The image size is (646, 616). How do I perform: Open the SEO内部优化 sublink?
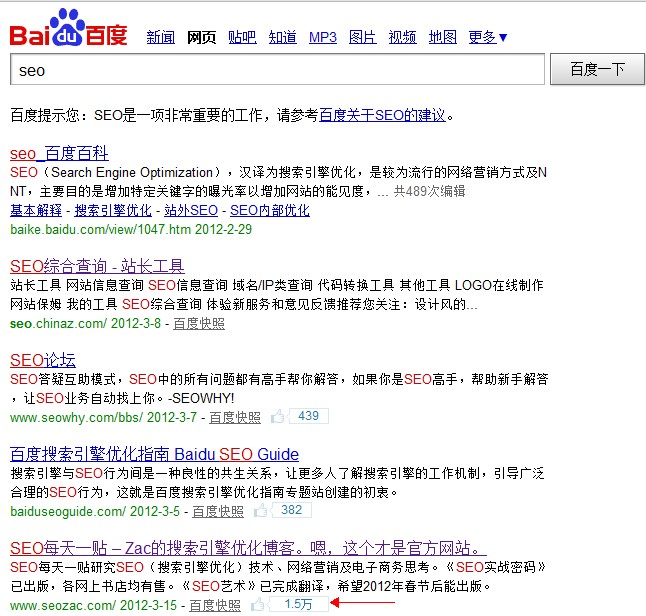270,210
